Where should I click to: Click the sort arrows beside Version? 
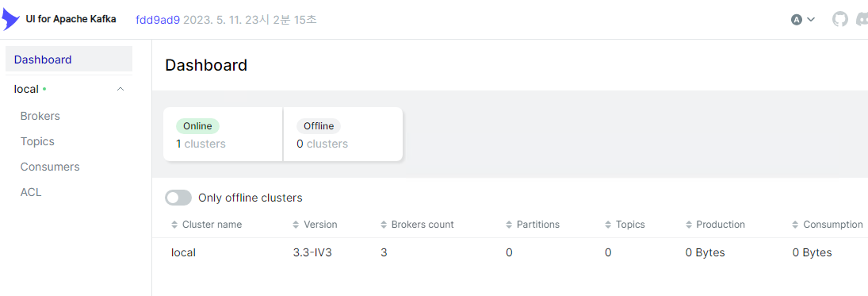click(296, 225)
